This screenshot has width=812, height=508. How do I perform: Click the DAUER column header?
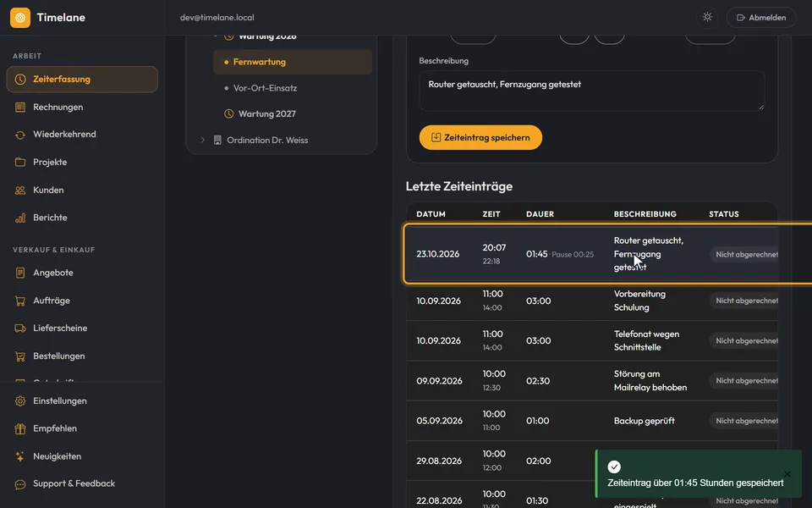540,214
